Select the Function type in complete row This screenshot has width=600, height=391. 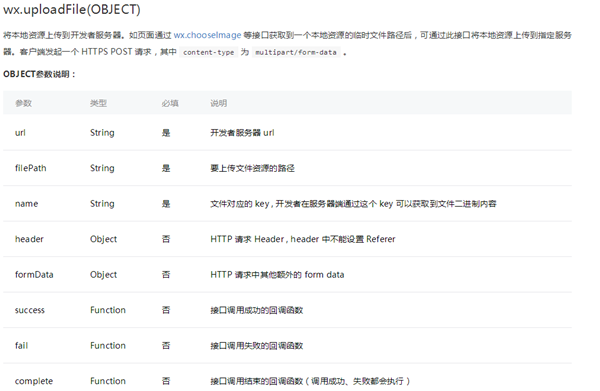click(108, 381)
